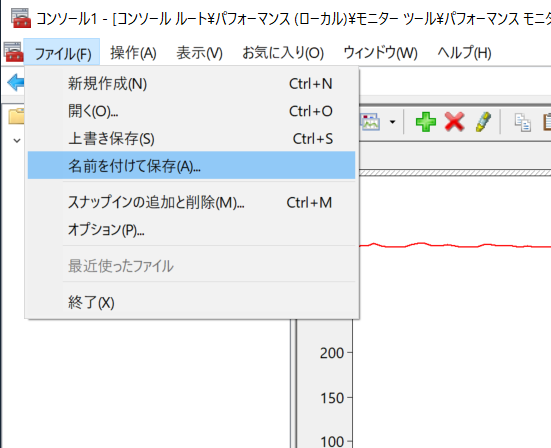
Task: Choose 新規作成(N) from the File menu
Action: (x=192, y=84)
